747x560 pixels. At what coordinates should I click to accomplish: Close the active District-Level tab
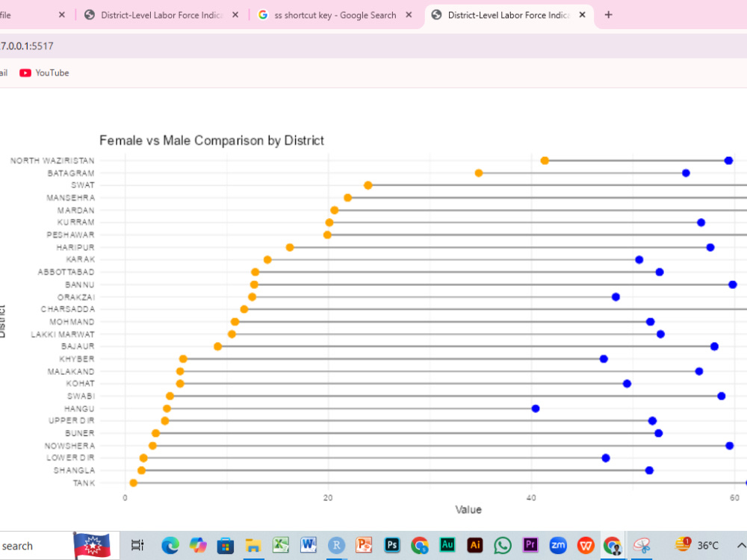[x=582, y=15]
